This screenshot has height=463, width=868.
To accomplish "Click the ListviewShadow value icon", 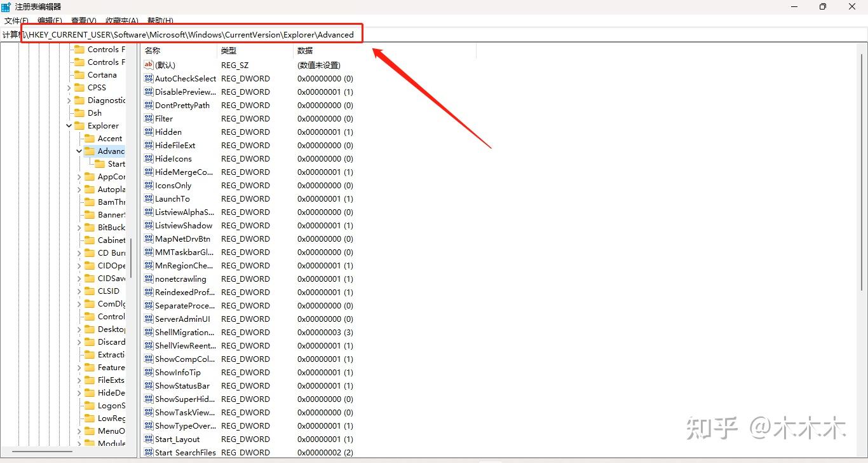I will [149, 225].
